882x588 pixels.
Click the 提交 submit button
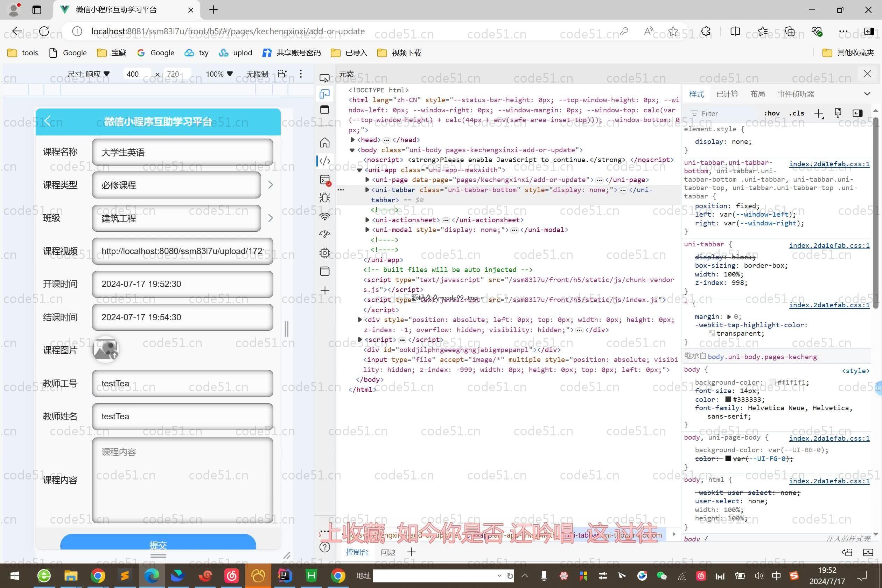pyautogui.click(x=158, y=542)
